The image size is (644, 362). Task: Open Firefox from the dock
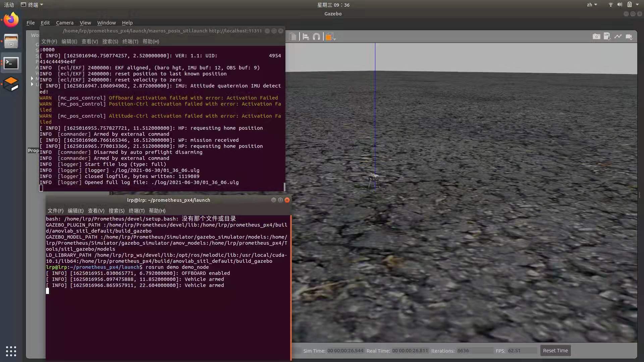click(x=11, y=20)
